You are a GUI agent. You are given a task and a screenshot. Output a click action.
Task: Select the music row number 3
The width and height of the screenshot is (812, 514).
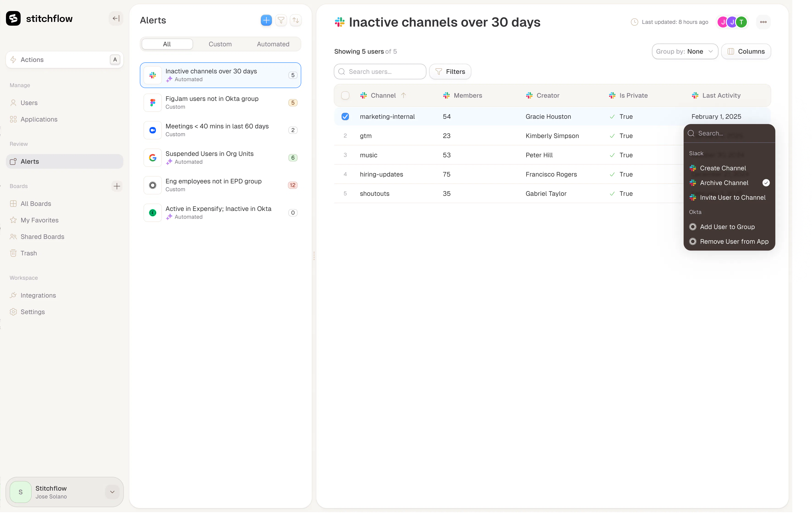[345, 155]
